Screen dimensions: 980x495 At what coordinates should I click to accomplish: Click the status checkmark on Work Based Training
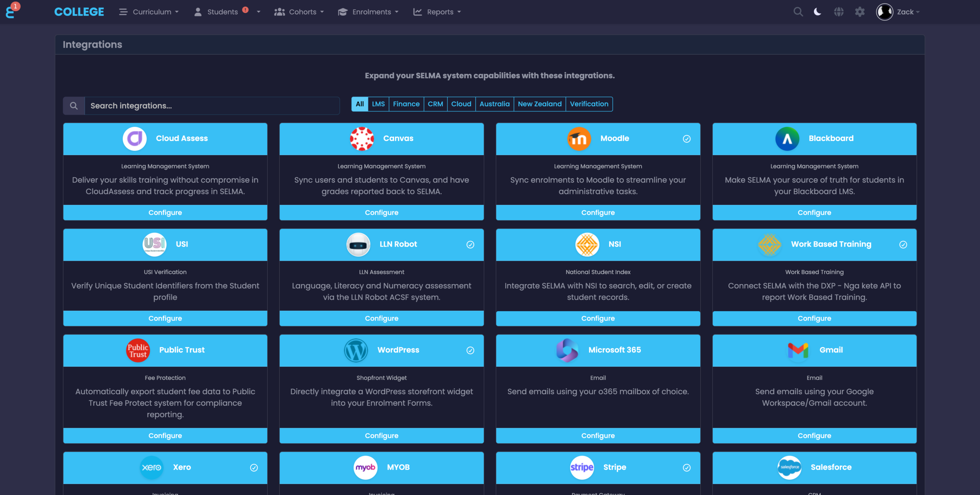(x=903, y=244)
